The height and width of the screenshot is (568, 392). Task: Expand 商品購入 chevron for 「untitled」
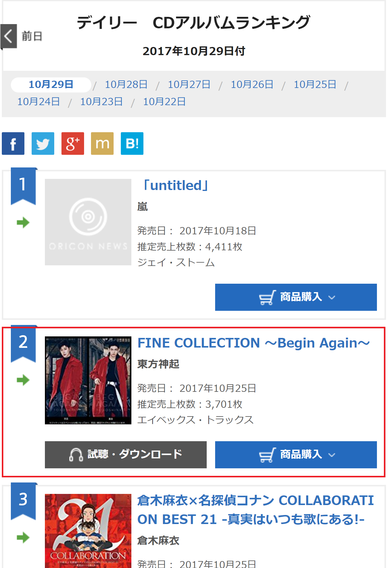[x=332, y=298]
